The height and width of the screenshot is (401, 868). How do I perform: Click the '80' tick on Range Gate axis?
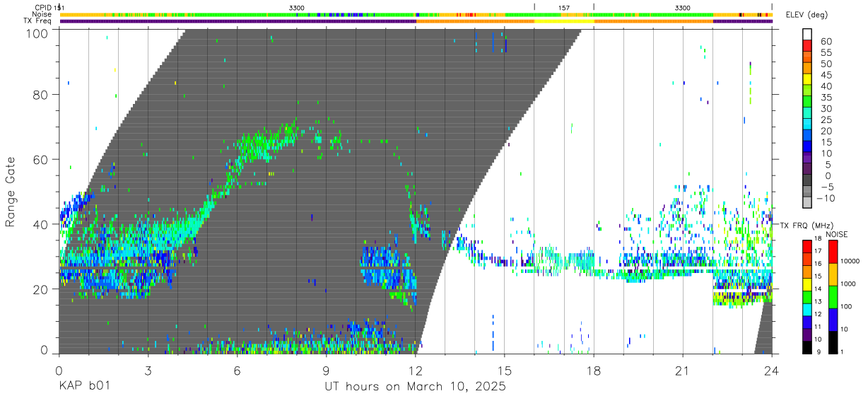pos(40,94)
